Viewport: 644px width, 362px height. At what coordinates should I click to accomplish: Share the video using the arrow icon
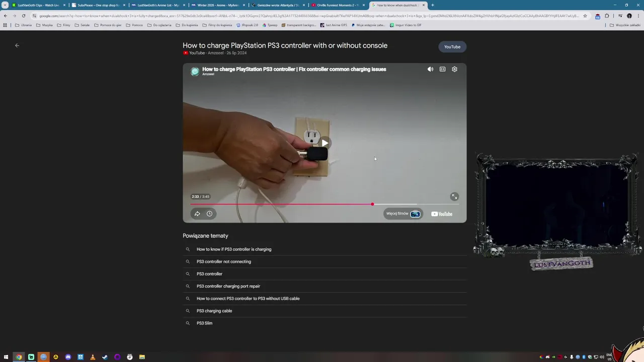pyautogui.click(x=197, y=214)
